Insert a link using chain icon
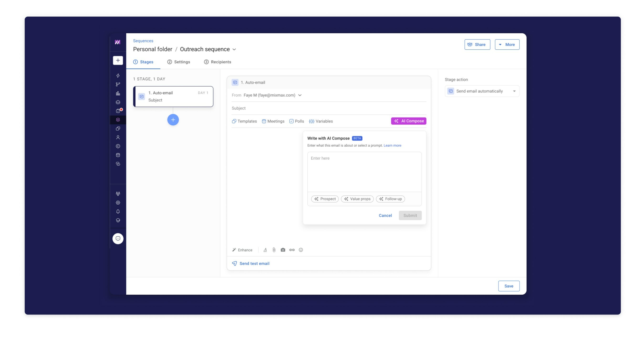The height and width of the screenshot is (337, 644). [x=292, y=250]
